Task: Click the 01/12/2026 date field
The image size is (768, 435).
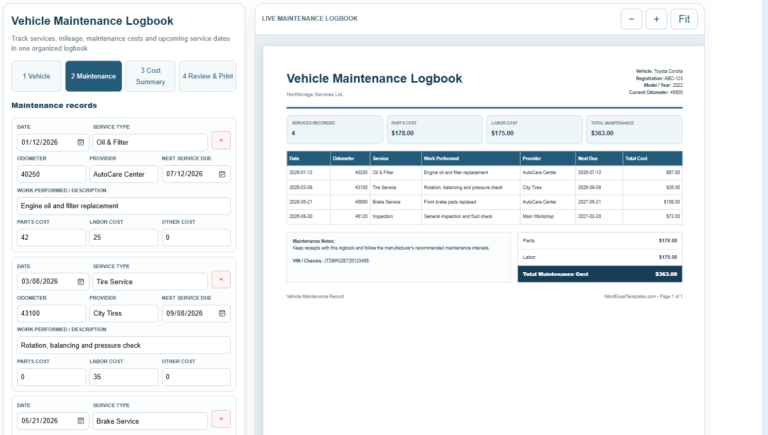Action: [x=53, y=142]
